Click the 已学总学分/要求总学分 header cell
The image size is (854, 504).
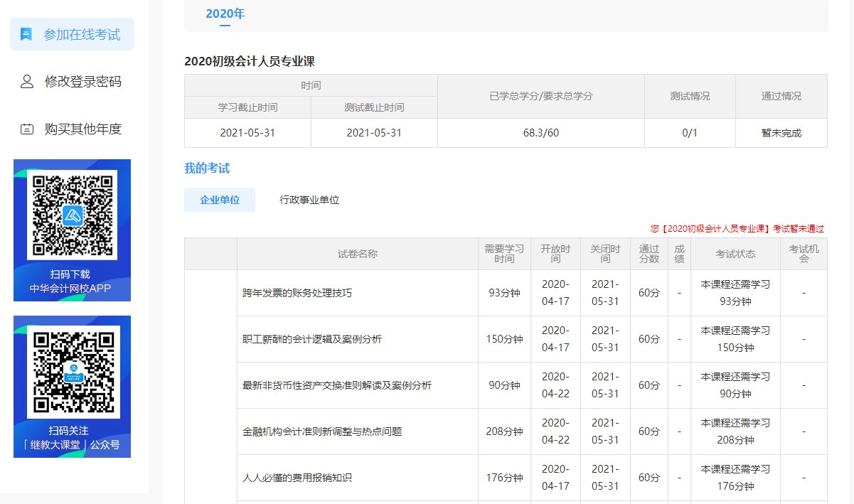pyautogui.click(x=541, y=96)
